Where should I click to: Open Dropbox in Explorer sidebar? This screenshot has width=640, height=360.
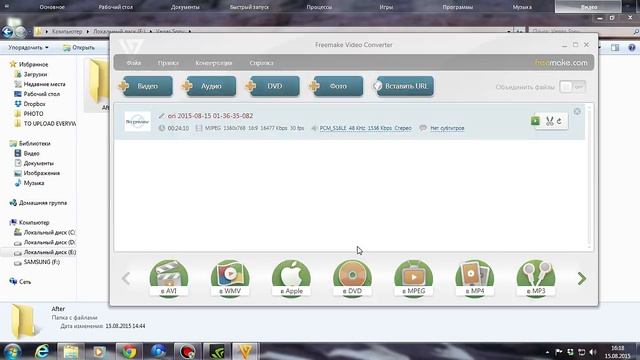pos(30,104)
